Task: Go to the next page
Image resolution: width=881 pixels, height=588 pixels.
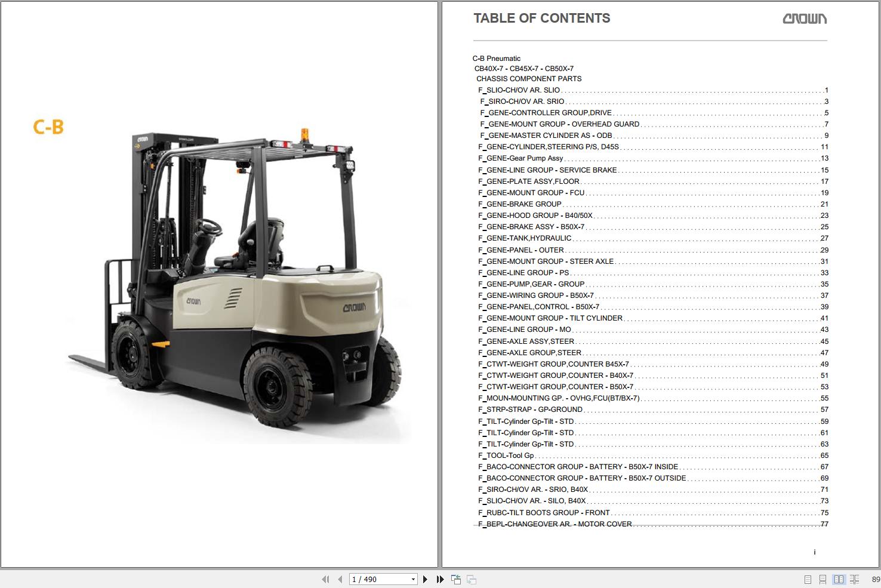Action: [x=425, y=579]
